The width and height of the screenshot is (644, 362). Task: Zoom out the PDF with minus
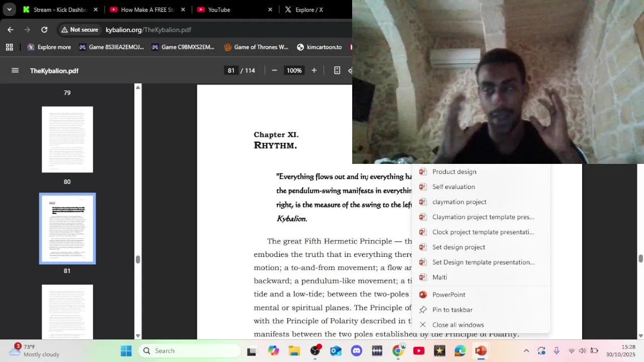click(x=274, y=70)
